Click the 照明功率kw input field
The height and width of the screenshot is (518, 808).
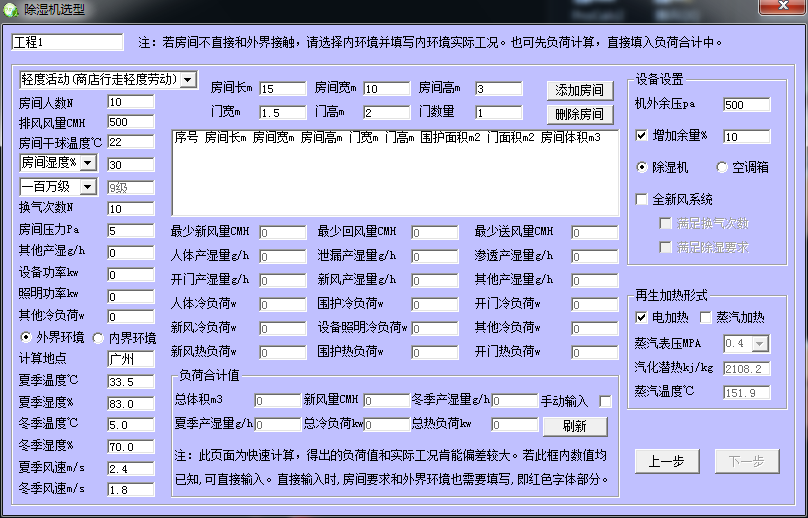(131, 297)
